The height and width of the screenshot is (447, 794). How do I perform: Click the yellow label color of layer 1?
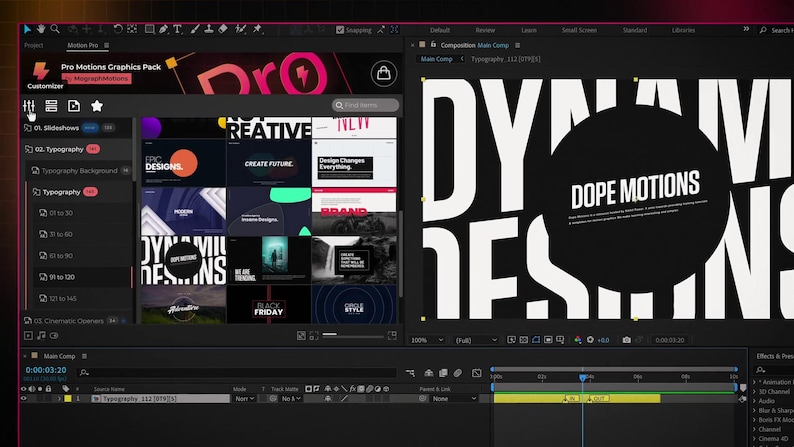[68, 398]
